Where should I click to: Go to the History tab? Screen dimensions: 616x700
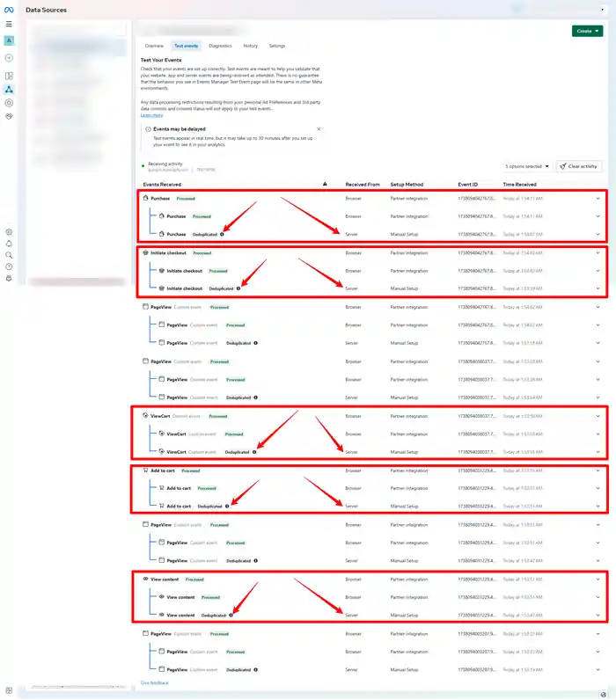coord(251,46)
